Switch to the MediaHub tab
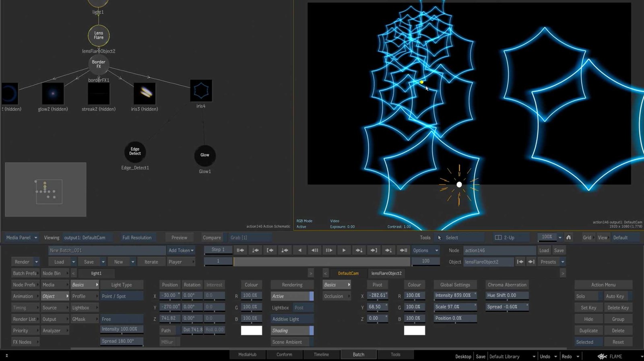This screenshot has height=361, width=644. (x=247, y=355)
